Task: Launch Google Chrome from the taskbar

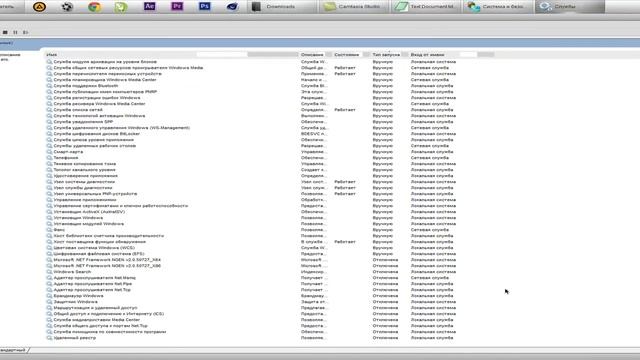Action: click(x=94, y=7)
